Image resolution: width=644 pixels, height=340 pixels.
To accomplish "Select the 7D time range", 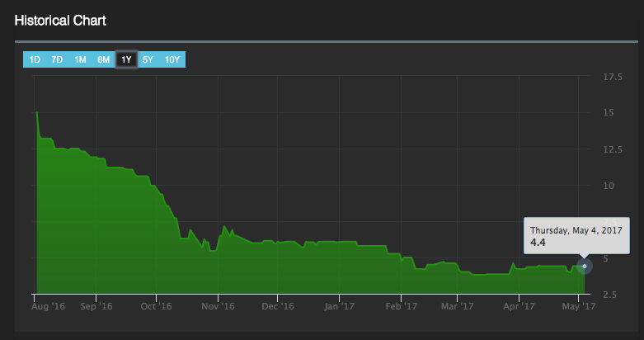I will coord(57,59).
